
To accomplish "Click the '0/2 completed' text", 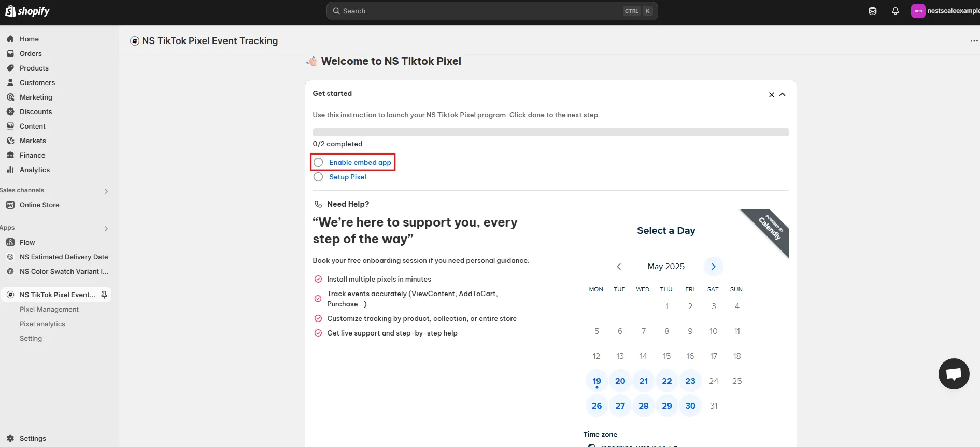I will 337,144.
